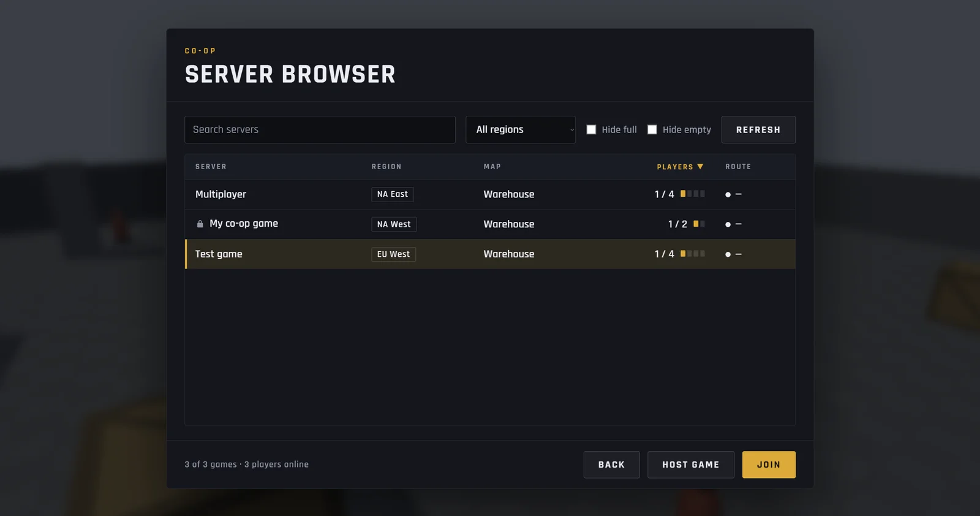Enable the Hide full checkbox
Image resolution: width=980 pixels, height=516 pixels.
tap(591, 129)
